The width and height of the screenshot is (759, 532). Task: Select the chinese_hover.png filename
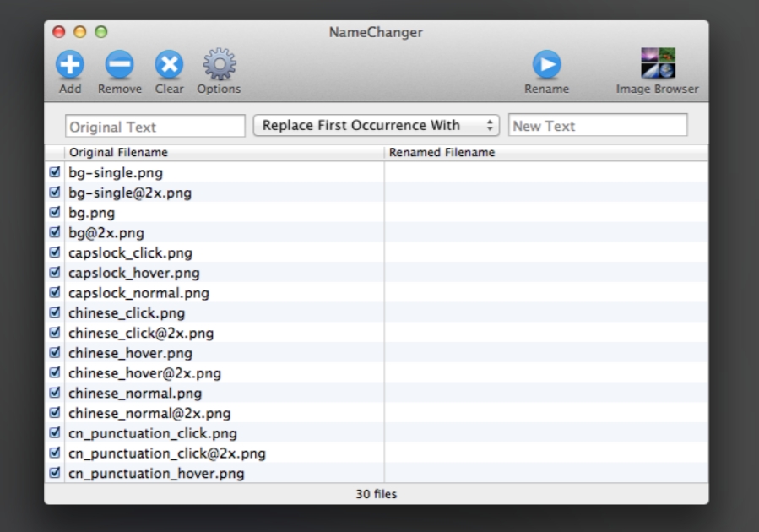click(130, 353)
